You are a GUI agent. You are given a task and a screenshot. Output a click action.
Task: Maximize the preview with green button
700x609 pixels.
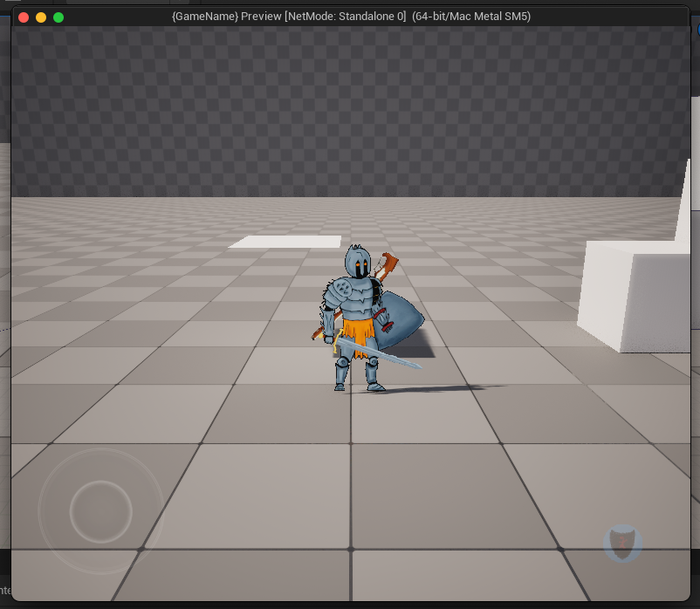(x=58, y=17)
